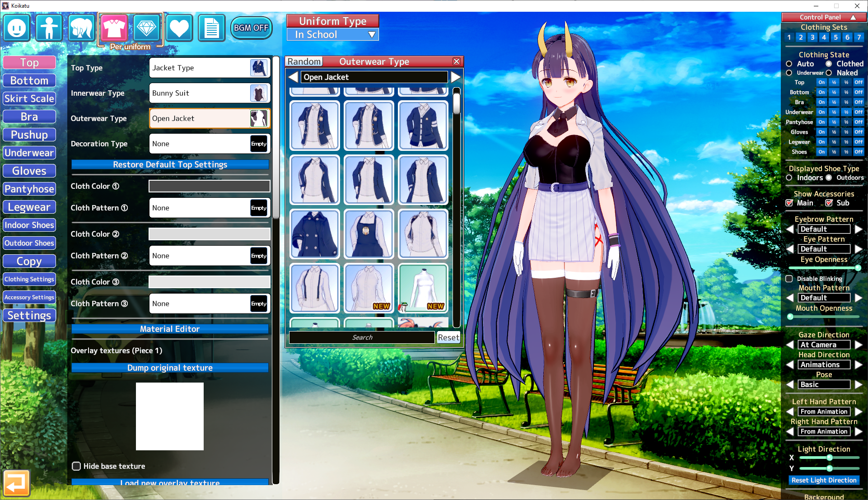Next Mouth Pattern arrow
This screenshot has width=868, height=500.
pyautogui.click(x=859, y=298)
